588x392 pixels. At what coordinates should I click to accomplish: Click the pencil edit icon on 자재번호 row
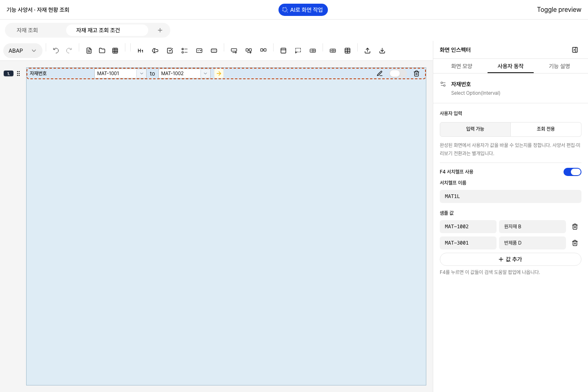click(x=380, y=73)
